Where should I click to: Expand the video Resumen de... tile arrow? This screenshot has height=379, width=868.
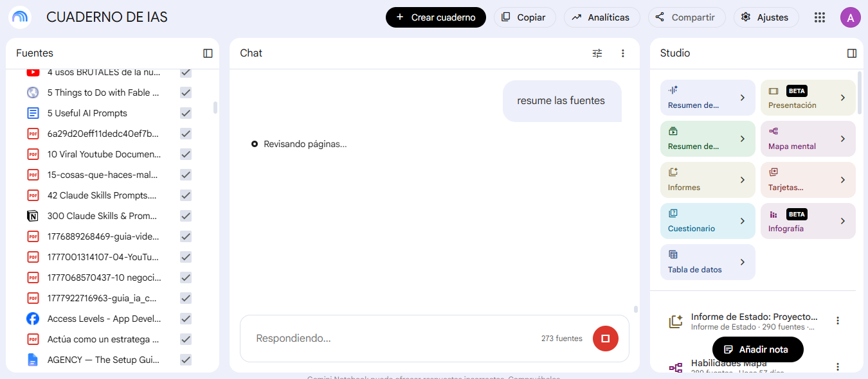(742, 139)
